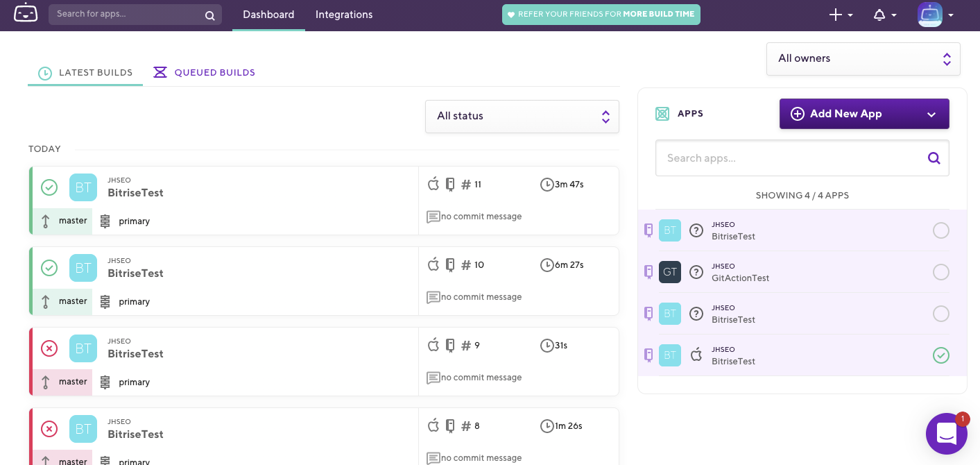Click master branch tag on build 9
Screen dimensions: 980x465
click(63, 382)
